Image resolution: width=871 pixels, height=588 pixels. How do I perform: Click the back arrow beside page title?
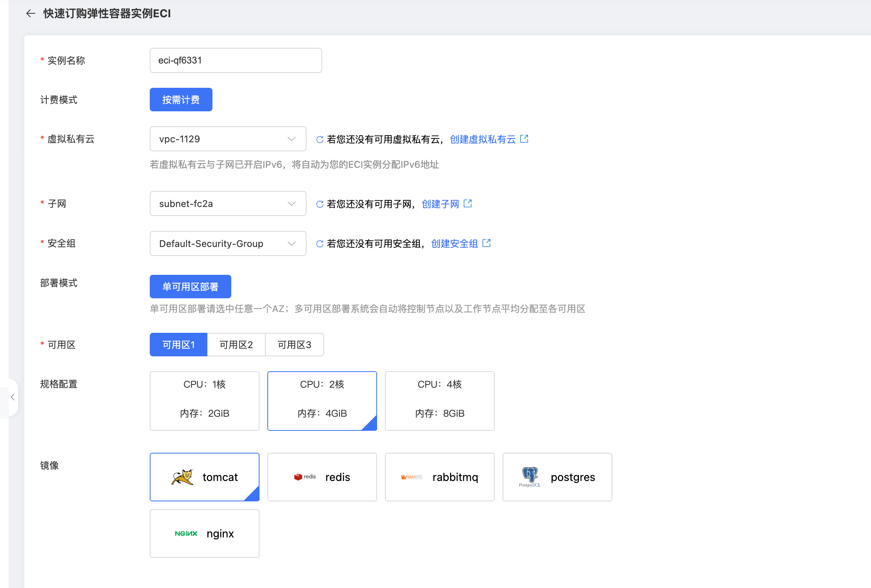tap(31, 14)
